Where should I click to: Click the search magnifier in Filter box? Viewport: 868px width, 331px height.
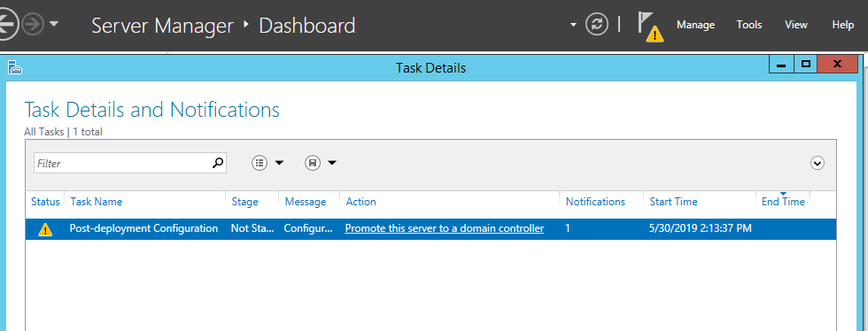tap(218, 163)
